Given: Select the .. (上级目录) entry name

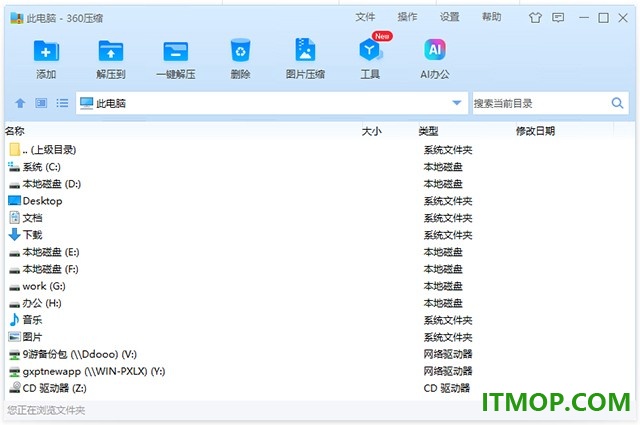Looking at the screenshot, I should (49, 149).
